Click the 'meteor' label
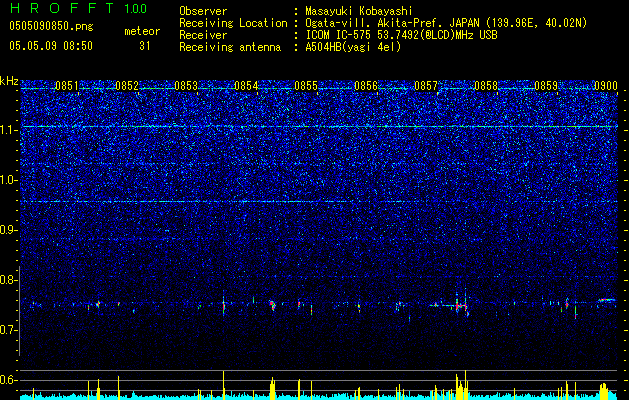The height and width of the screenshot is (400, 629). (142, 31)
